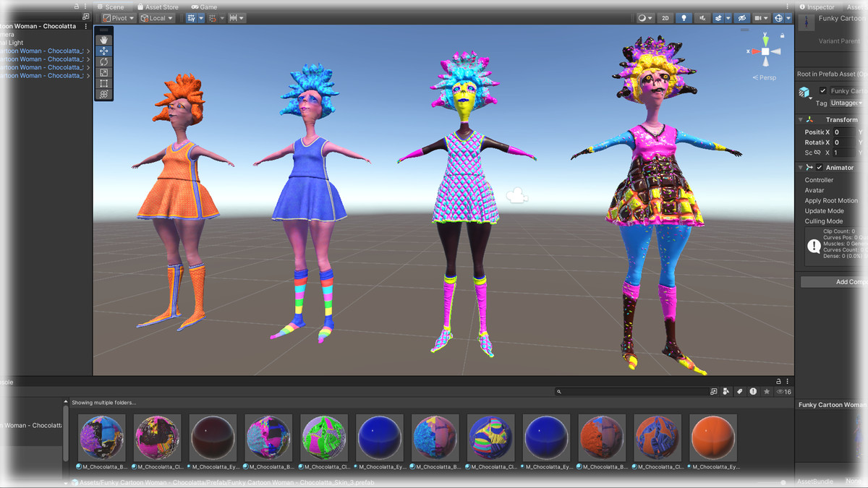Toggle grid snapping button
The width and height of the screenshot is (868, 488).
point(191,18)
